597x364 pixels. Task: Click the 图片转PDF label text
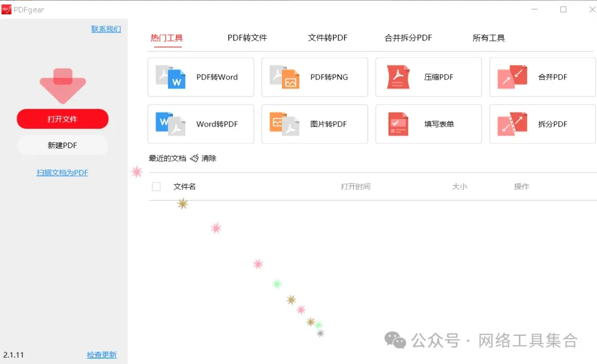pos(328,124)
